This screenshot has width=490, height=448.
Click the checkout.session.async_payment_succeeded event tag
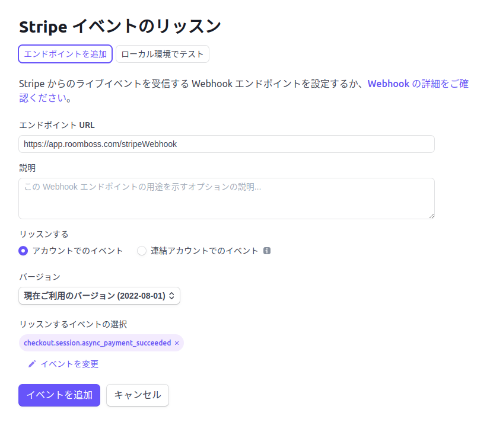click(x=97, y=343)
